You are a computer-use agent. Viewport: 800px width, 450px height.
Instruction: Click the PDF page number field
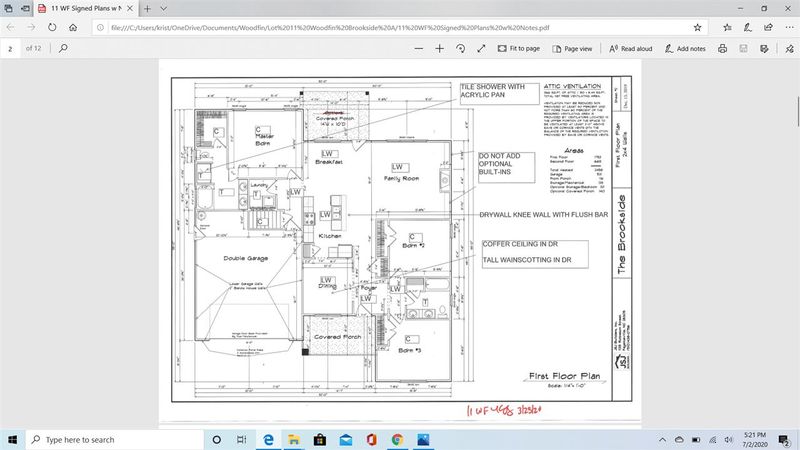(x=10, y=48)
